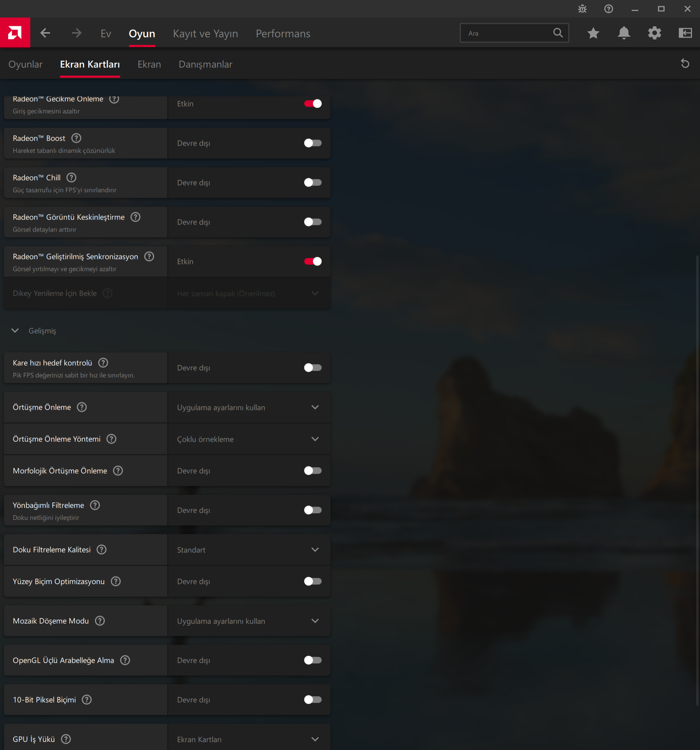Toggle the sidebar panel icon
The image size is (700, 750).
coord(685,33)
